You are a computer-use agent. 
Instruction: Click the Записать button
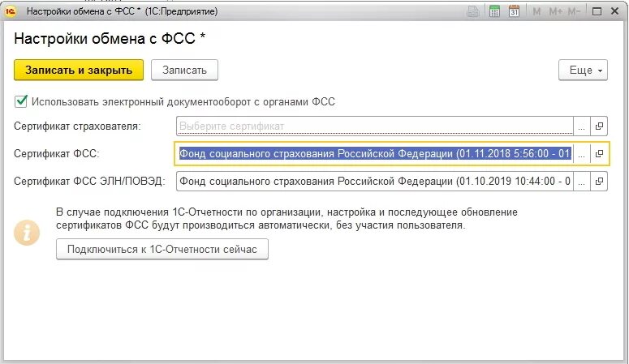tap(184, 71)
